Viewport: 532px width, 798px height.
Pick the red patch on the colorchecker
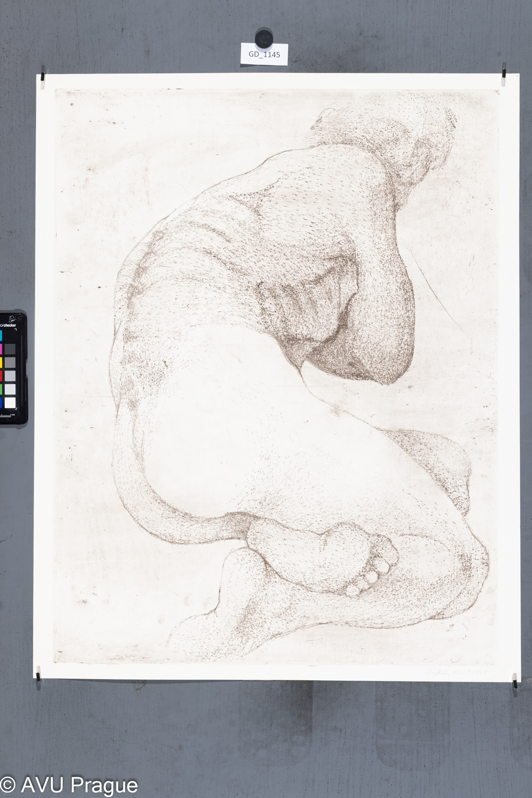[x=1, y=376]
